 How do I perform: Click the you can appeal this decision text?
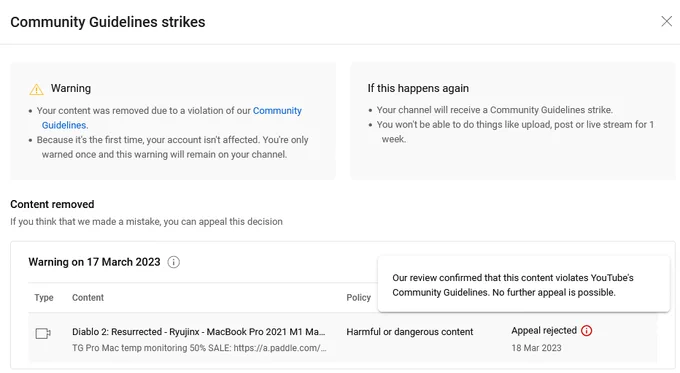click(x=223, y=222)
